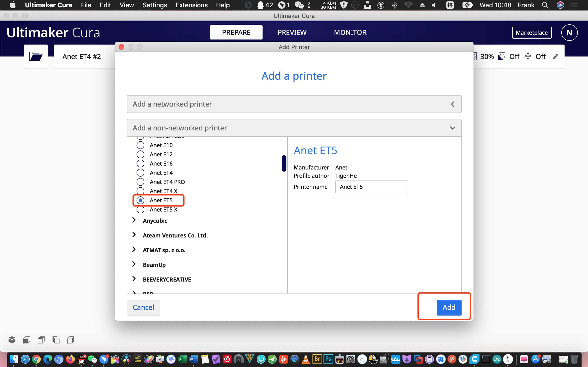
Task: Open the Marketplace button
Action: (531, 33)
